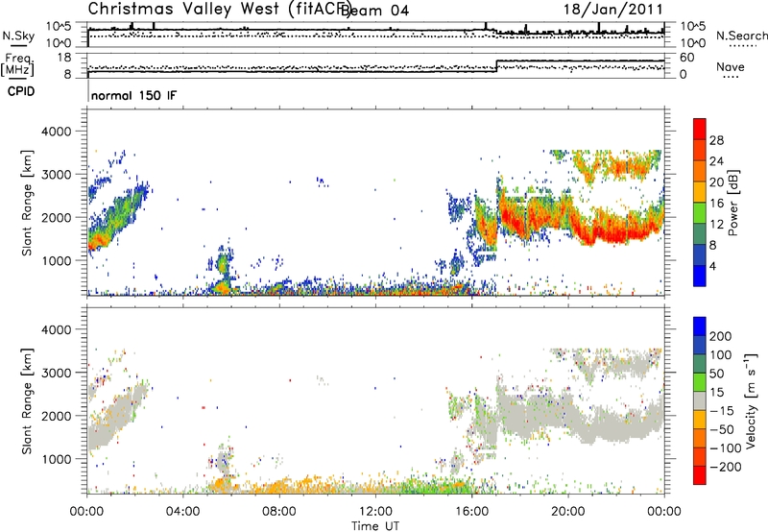
Task: Click '1000' on the Velocity panel range axis
Action: click(x=56, y=459)
